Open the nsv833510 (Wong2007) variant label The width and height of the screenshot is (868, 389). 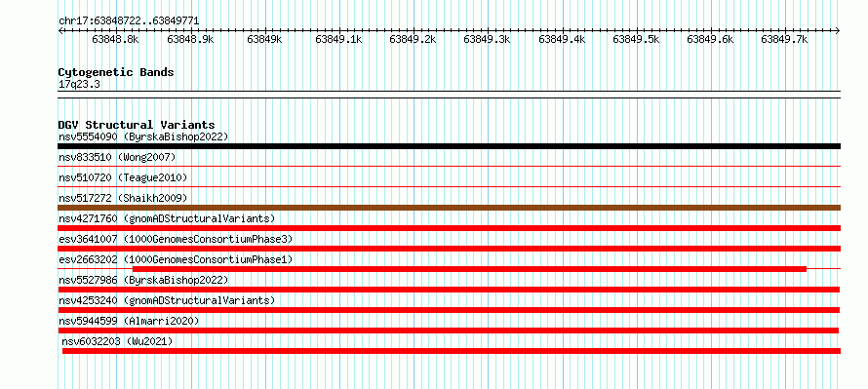(117, 157)
